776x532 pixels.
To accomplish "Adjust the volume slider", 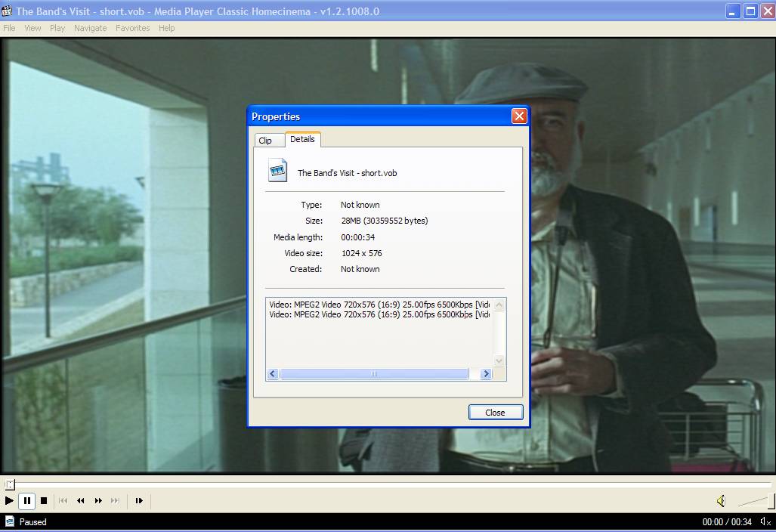I will coord(756,501).
